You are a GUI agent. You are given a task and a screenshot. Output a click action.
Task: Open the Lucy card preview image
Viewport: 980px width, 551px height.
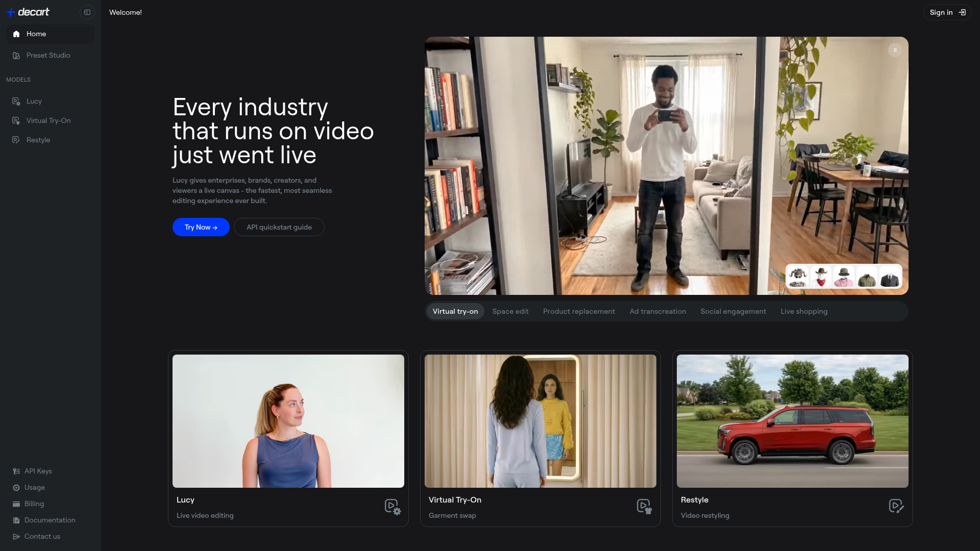[x=288, y=421]
